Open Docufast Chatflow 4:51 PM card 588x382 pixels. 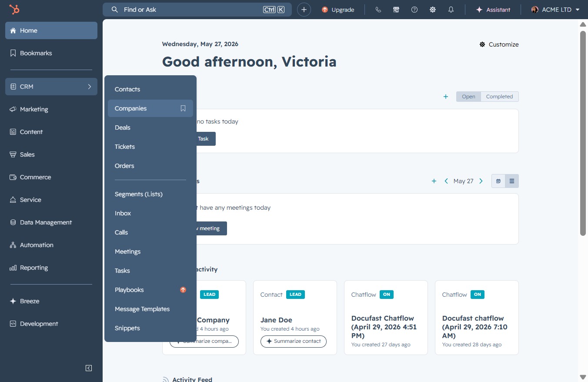click(x=386, y=318)
